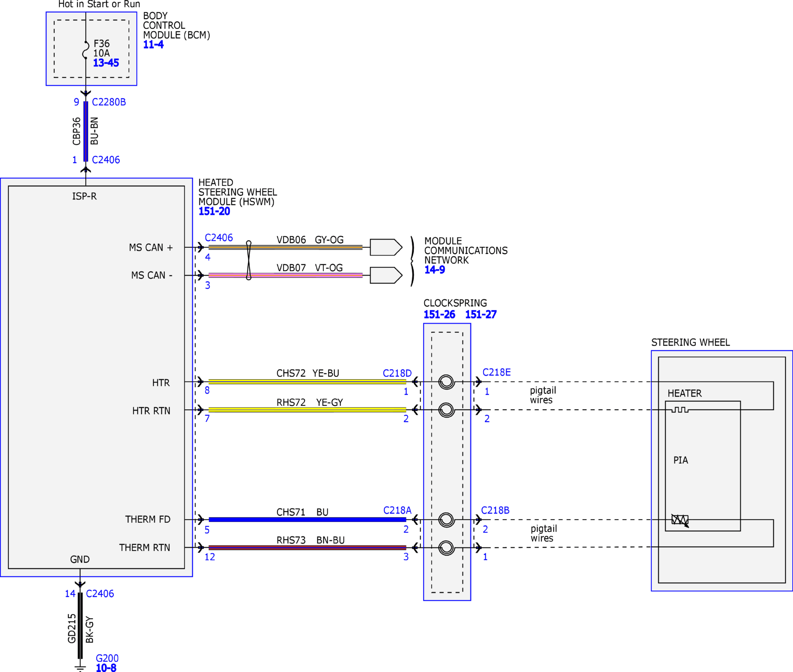
Task: Click the thermistor symbol in steering wheel
Action: pyautogui.click(x=680, y=520)
